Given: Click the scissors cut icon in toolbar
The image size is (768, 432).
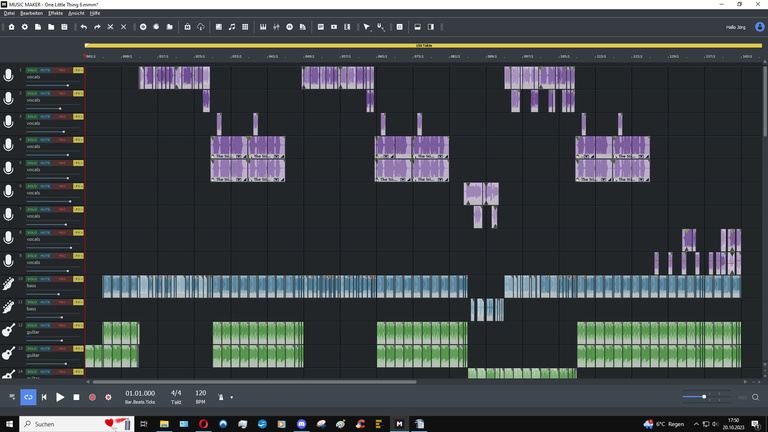Looking at the screenshot, I should coord(110,27).
